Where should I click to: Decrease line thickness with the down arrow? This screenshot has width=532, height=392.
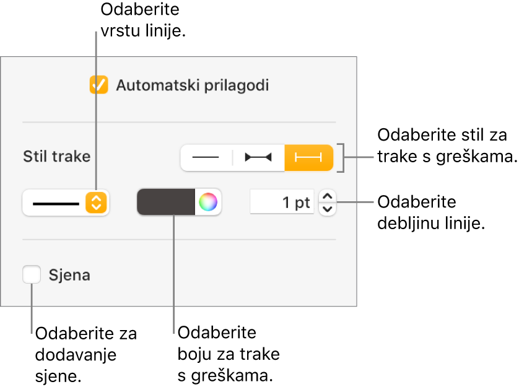tap(328, 209)
